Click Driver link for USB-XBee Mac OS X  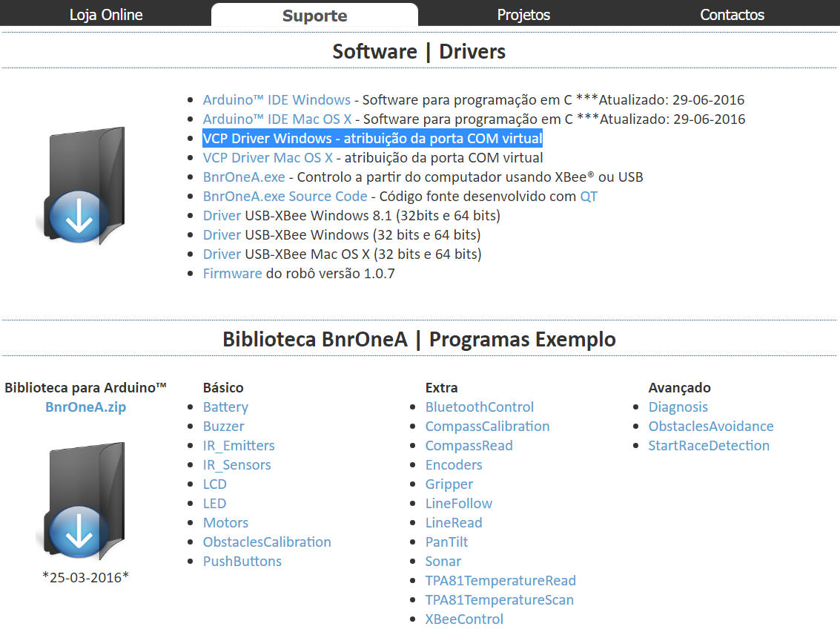(x=222, y=254)
